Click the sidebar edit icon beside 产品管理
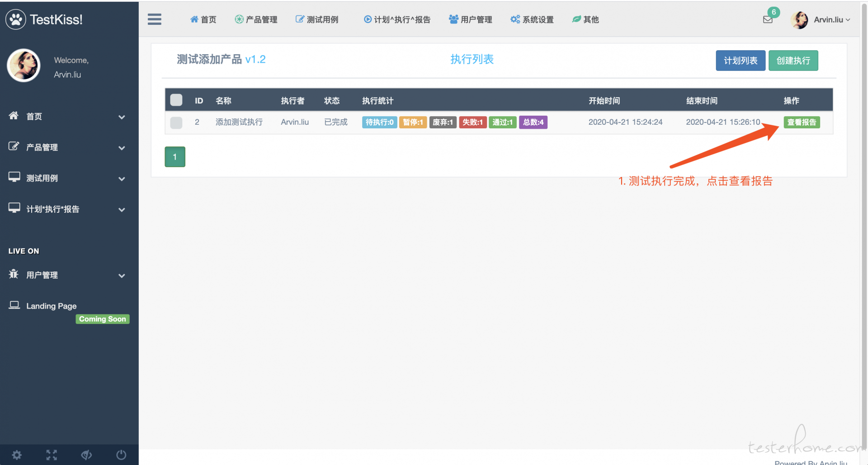Viewport: 868px width, 465px height. 14,146
